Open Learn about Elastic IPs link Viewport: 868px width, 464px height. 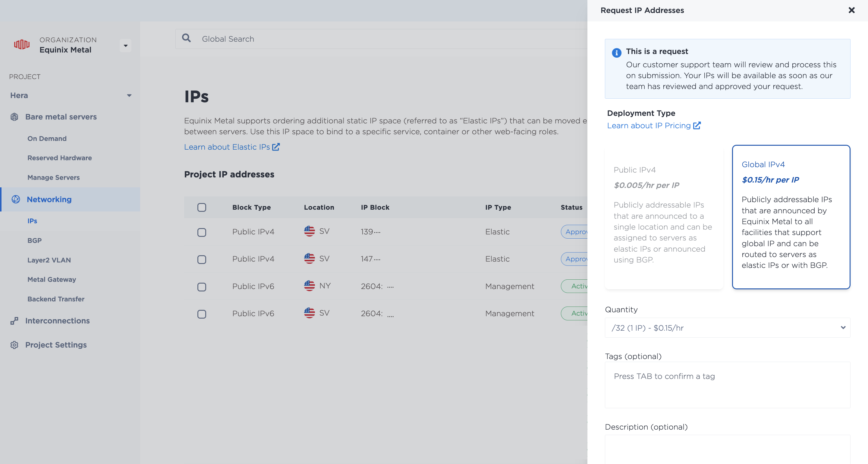pos(227,147)
